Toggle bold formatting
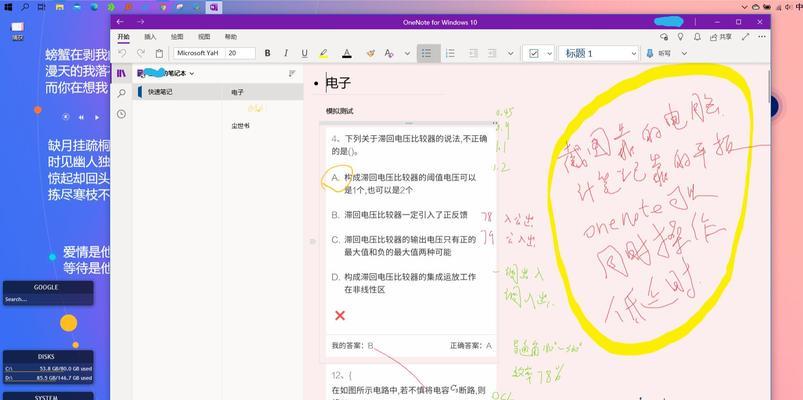This screenshot has width=803, height=400. click(267, 53)
